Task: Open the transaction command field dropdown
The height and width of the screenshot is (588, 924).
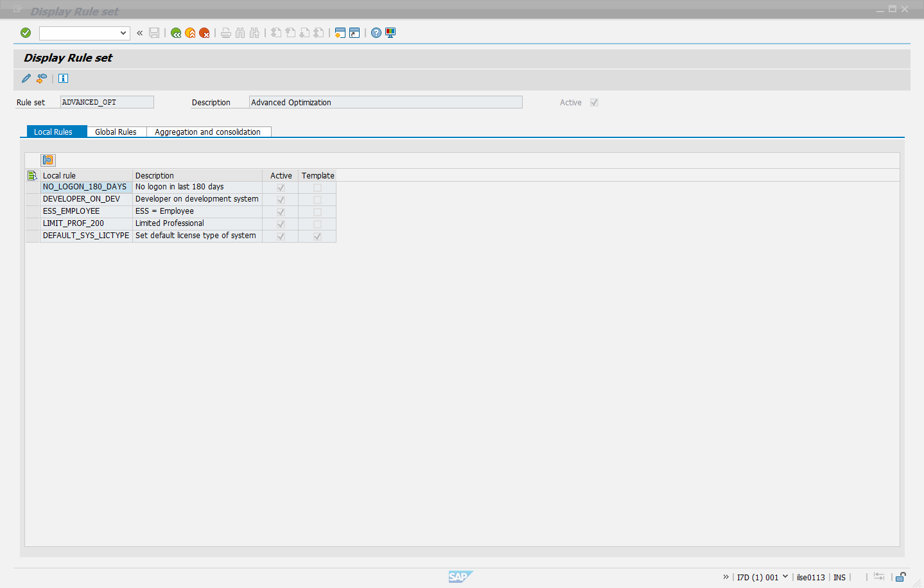Action: point(123,33)
